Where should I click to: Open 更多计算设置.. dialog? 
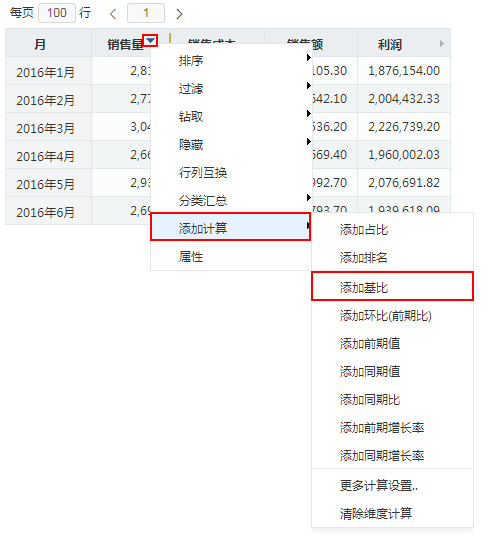click(392, 485)
